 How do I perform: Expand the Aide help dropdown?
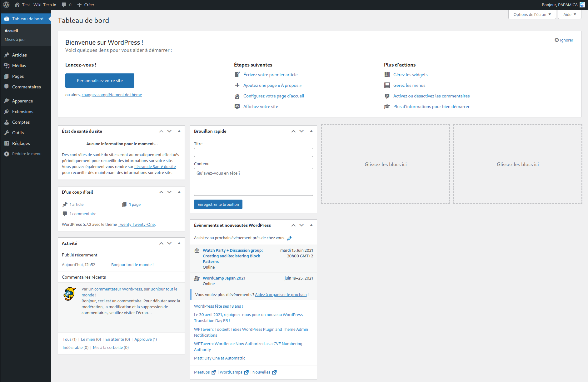coord(570,14)
